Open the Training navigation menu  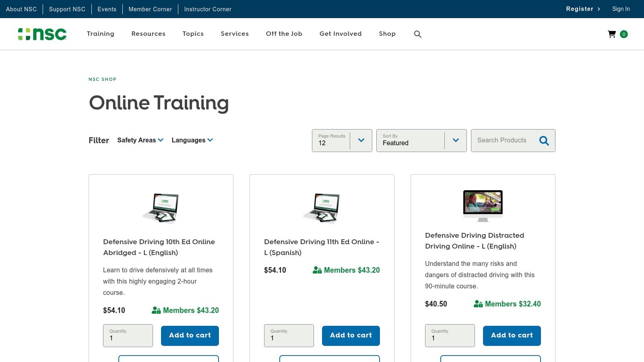(x=100, y=34)
